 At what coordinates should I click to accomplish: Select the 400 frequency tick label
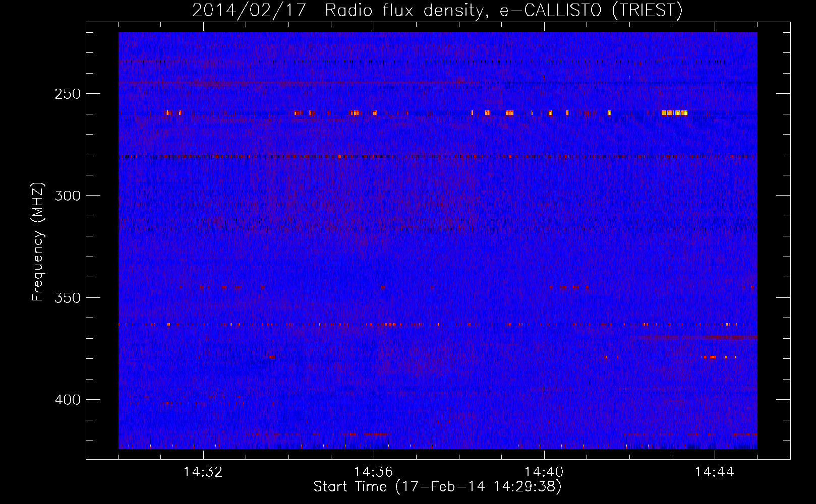tap(68, 400)
